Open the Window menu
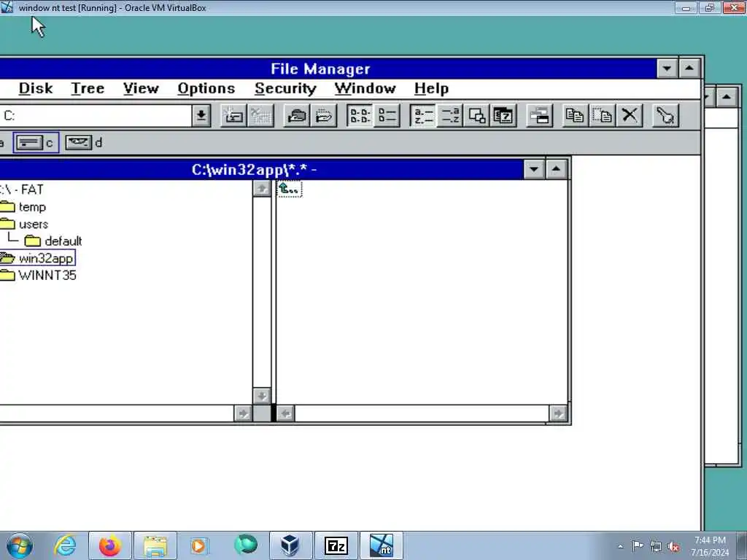The image size is (747, 560). tap(365, 88)
